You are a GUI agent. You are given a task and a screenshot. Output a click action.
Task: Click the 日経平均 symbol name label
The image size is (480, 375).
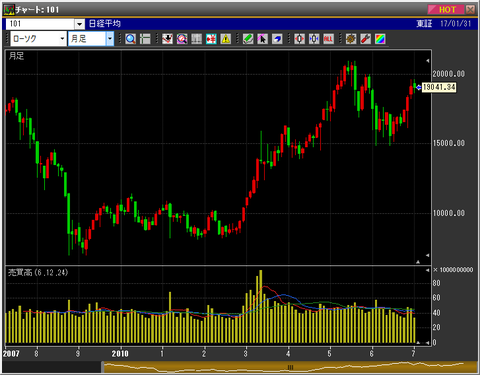coord(105,24)
